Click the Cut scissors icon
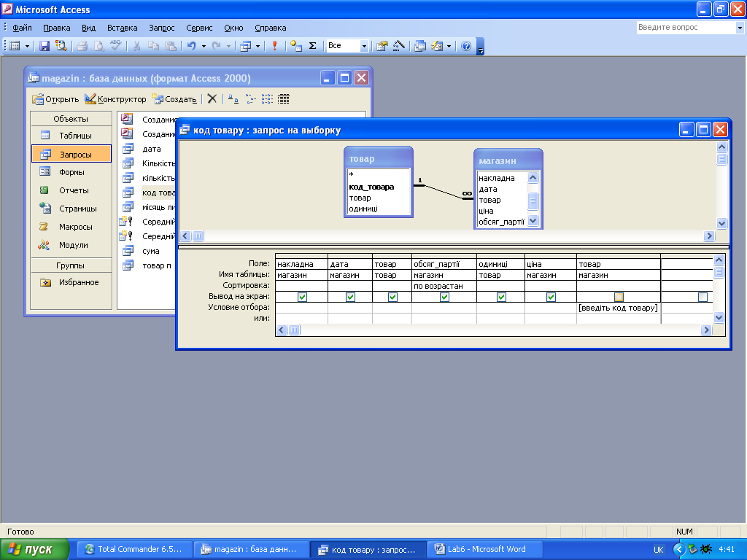Screen dimensions: 747x560 [x=136, y=46]
